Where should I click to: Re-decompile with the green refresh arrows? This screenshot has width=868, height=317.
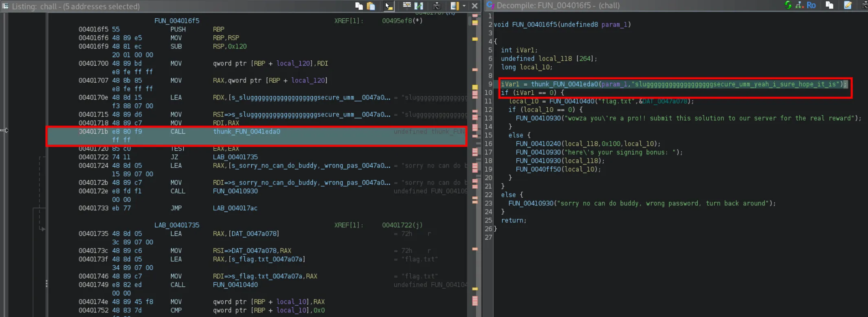[788, 5]
